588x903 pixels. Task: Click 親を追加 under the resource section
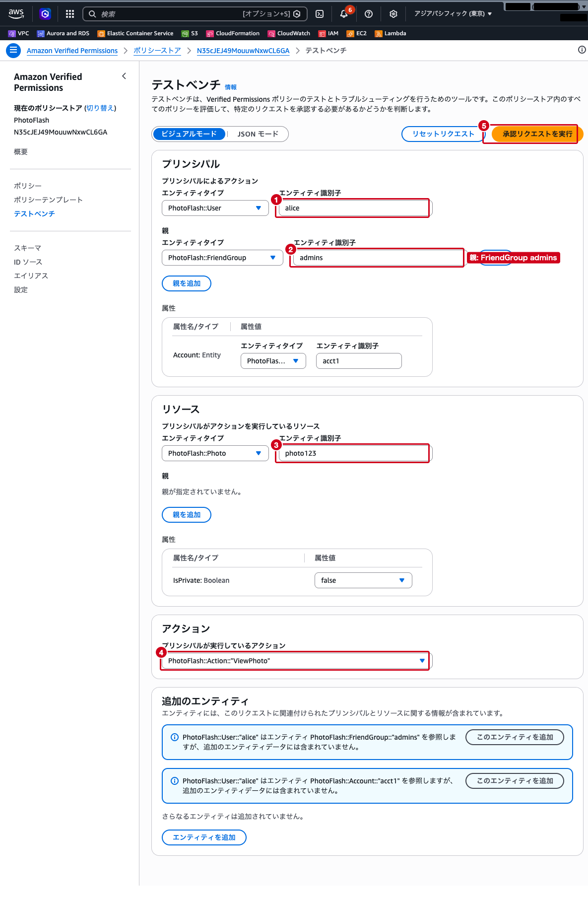187,515
